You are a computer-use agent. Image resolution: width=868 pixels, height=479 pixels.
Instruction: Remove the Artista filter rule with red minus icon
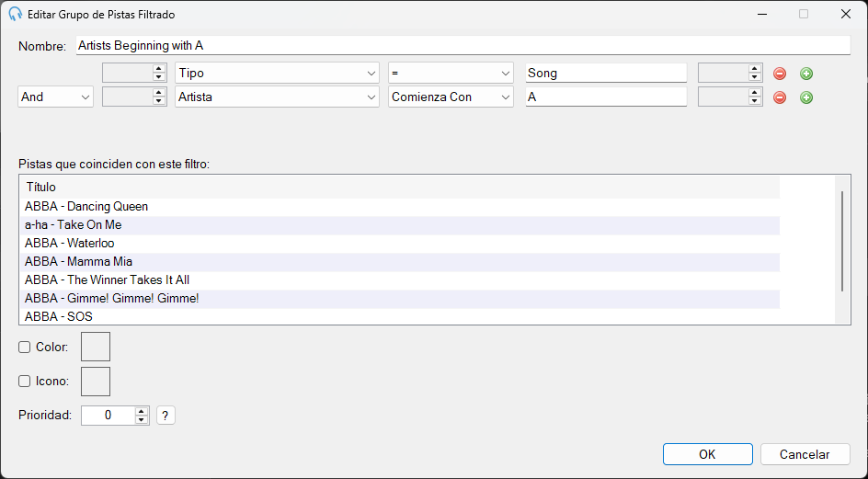(x=780, y=97)
